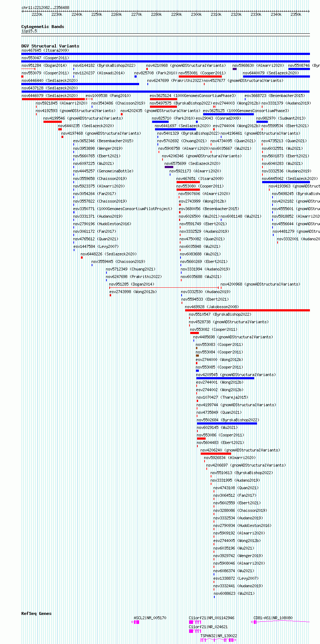Select the nsv3929742 (Wenger2019) label
The image size is (320, 644).
[238, 556]
